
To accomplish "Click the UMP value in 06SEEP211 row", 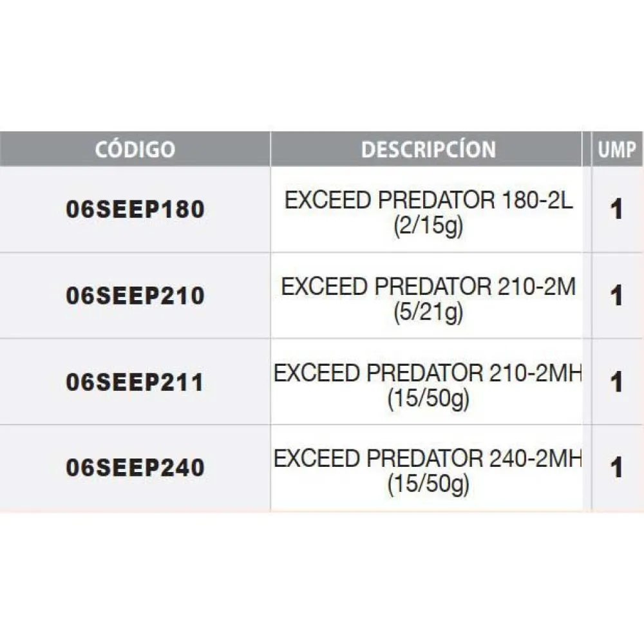I will (617, 383).
